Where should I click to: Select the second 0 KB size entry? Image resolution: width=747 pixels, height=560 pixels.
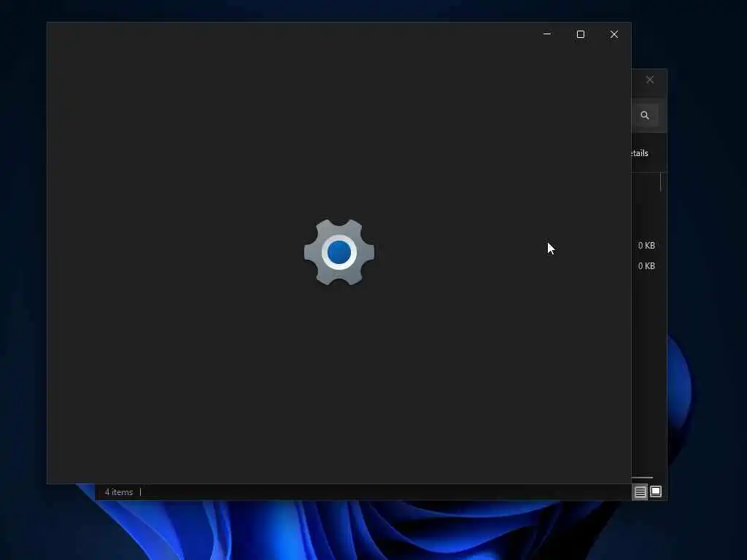click(646, 265)
